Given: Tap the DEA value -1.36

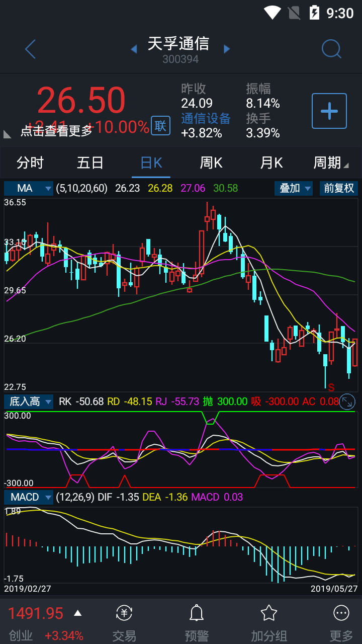Looking at the screenshot, I should pos(176,497).
